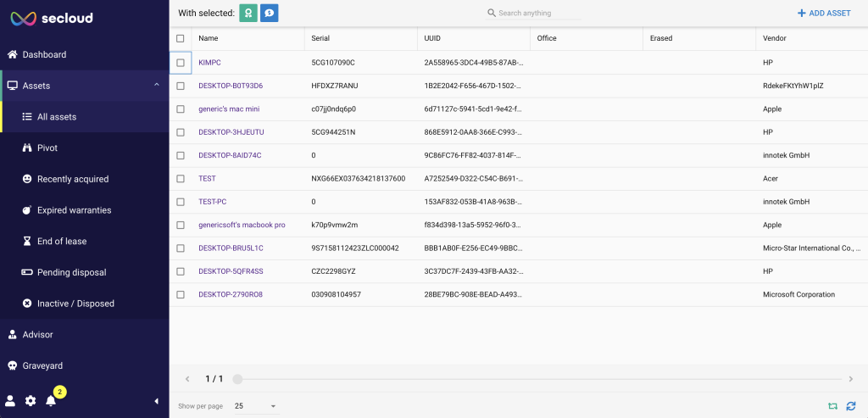Click the Search anything field

[539, 14]
